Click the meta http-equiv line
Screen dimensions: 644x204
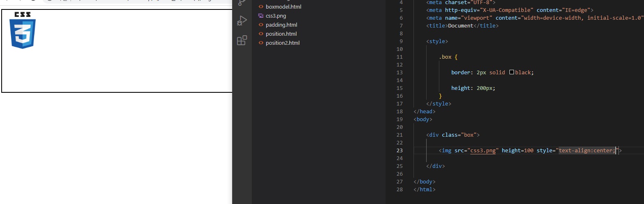pos(510,10)
